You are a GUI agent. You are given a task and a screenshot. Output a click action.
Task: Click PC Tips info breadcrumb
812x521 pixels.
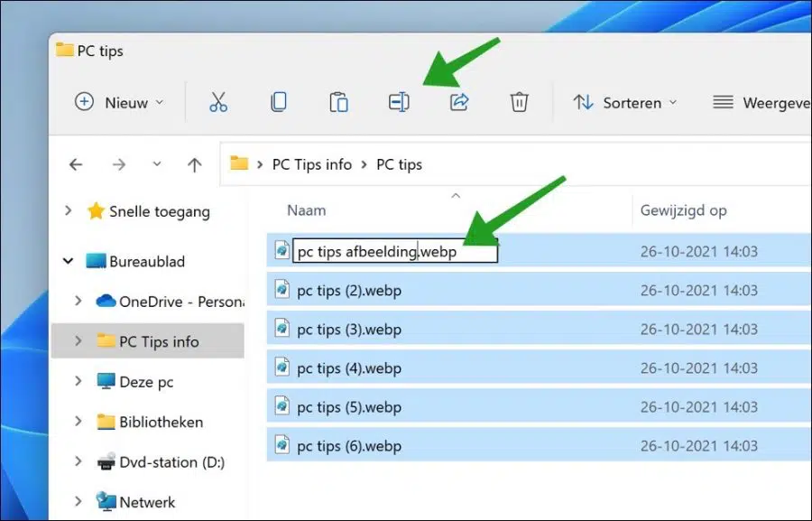click(x=312, y=165)
